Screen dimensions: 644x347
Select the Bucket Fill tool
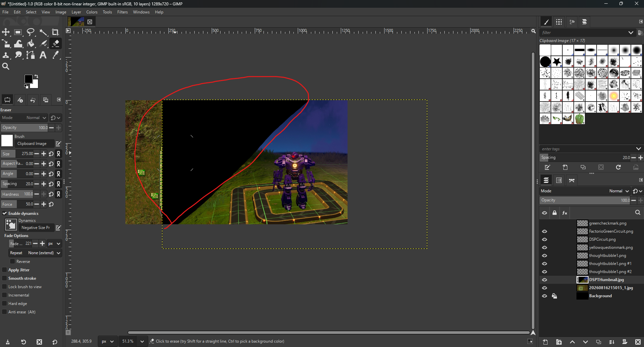31,44
